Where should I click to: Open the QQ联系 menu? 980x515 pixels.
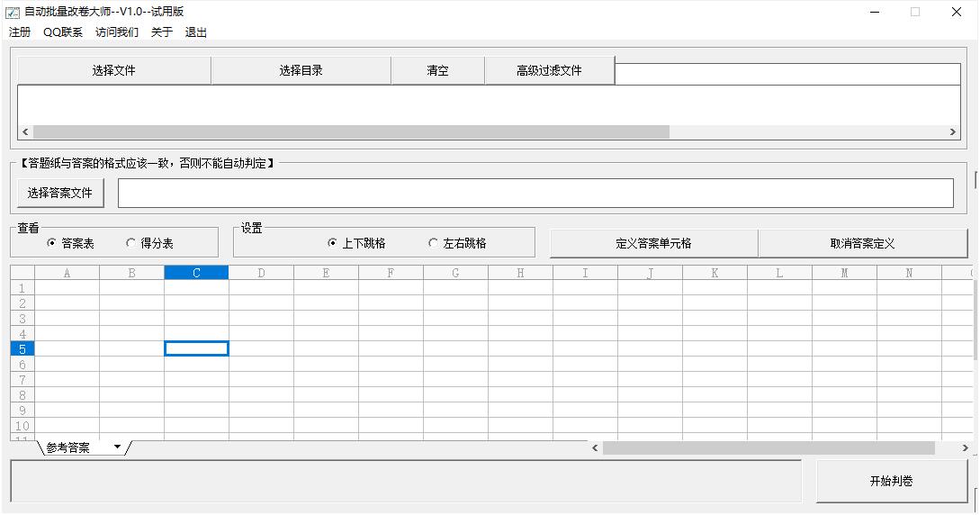click(63, 32)
